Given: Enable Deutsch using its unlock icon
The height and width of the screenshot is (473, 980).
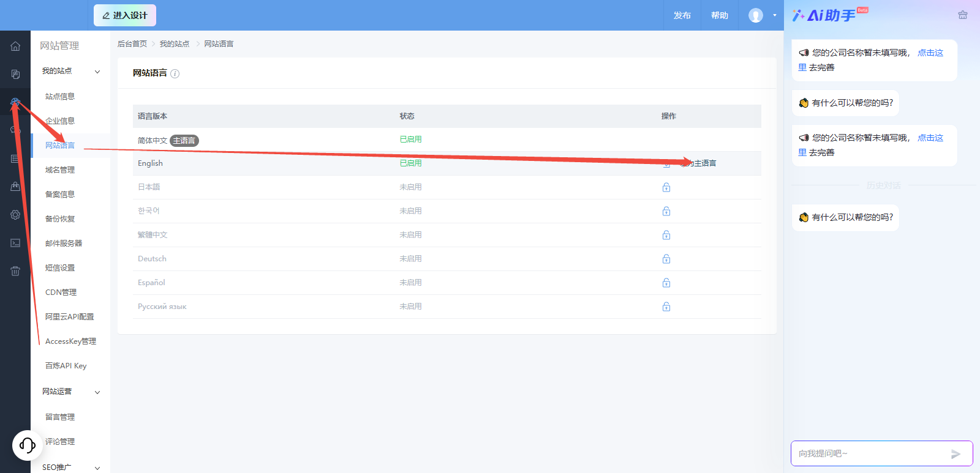Looking at the screenshot, I should coord(666,259).
